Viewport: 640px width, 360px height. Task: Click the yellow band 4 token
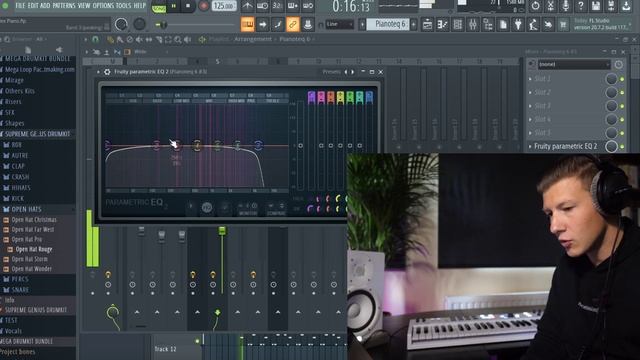pyautogui.click(x=340, y=97)
